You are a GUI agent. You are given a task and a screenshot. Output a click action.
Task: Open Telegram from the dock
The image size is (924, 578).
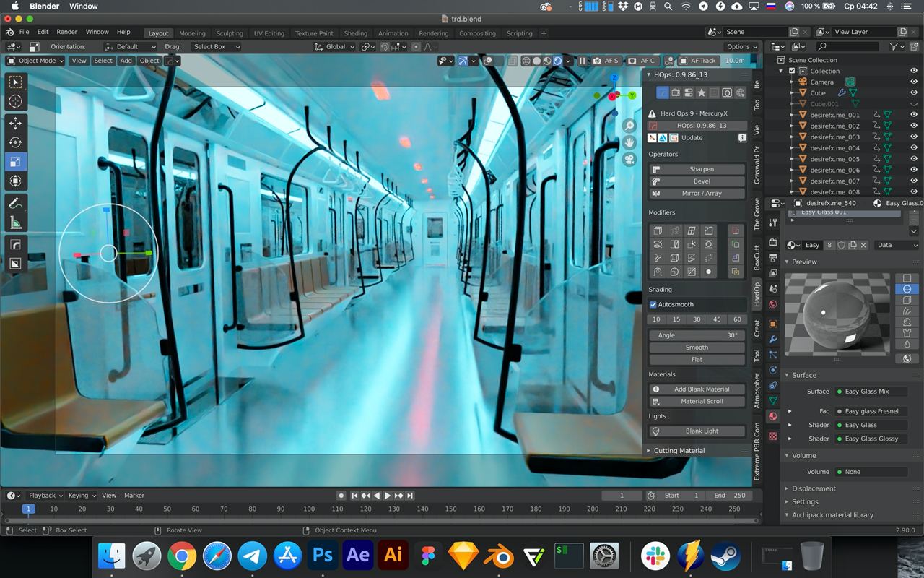252,556
